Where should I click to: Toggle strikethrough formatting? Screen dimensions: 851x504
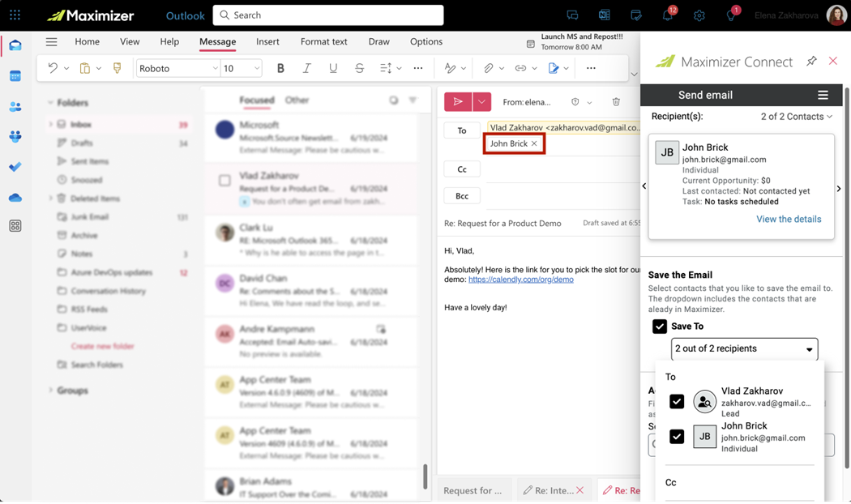[x=359, y=68]
